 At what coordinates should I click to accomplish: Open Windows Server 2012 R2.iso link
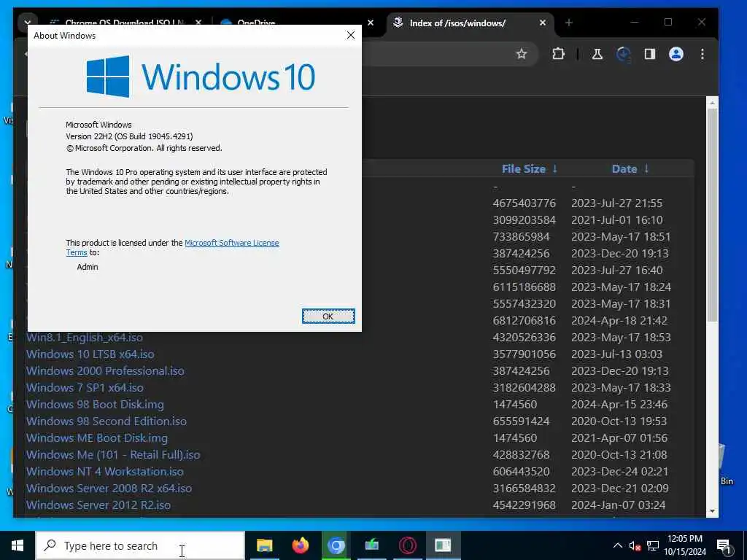98,505
